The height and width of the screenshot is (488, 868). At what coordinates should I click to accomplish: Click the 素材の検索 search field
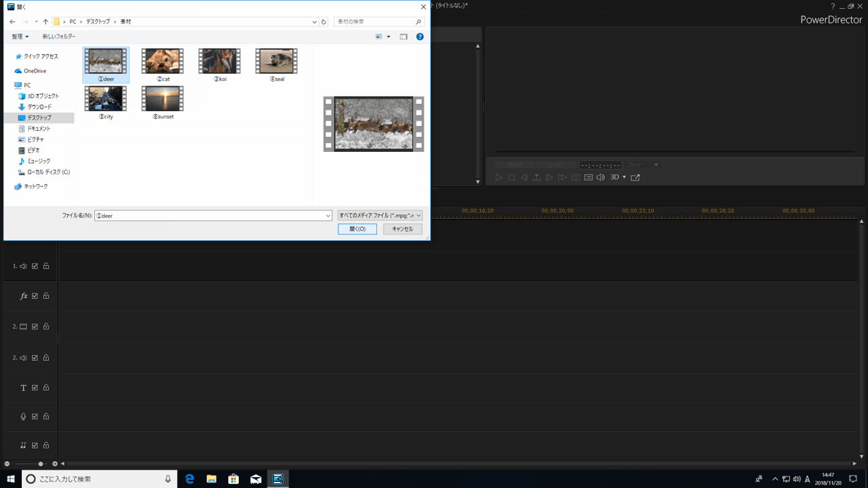click(379, 22)
